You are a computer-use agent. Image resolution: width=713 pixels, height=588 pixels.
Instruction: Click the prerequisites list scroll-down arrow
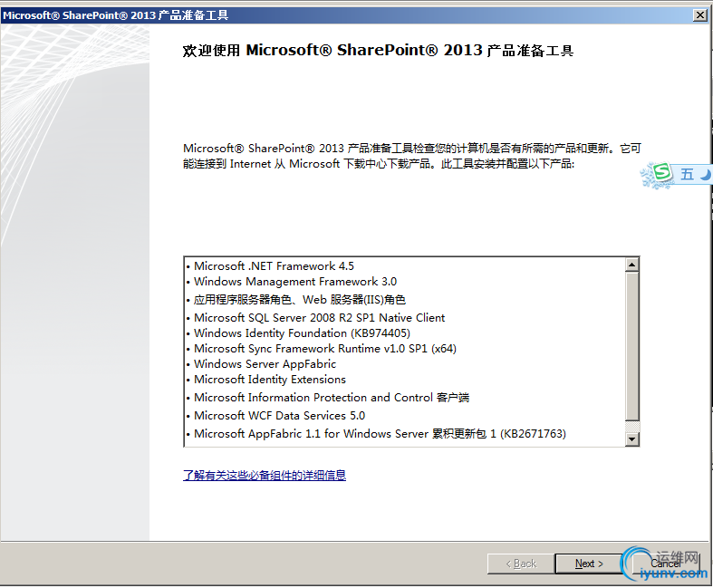pos(632,439)
